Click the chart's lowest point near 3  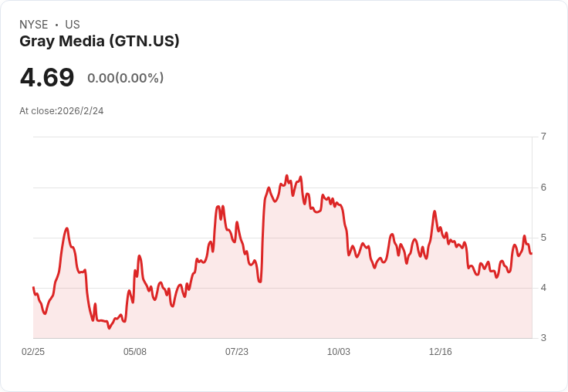pos(109,328)
